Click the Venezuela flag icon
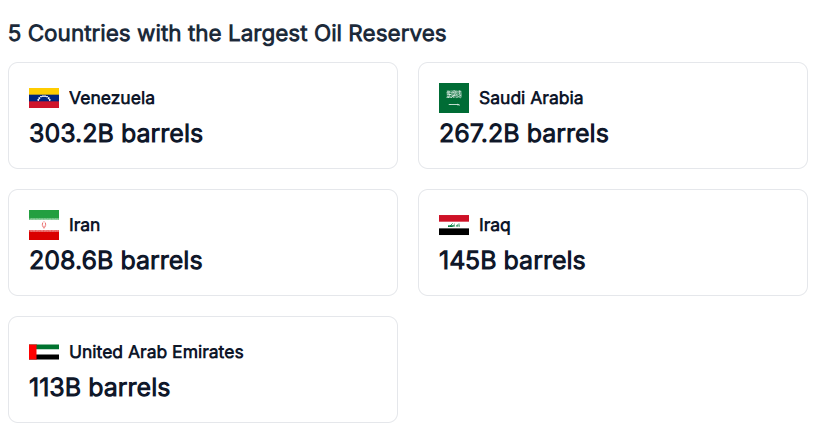The width and height of the screenshot is (837, 444). click(x=44, y=98)
